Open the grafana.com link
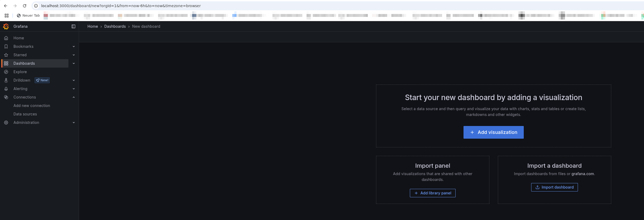This screenshot has width=644, height=220. tap(582, 174)
